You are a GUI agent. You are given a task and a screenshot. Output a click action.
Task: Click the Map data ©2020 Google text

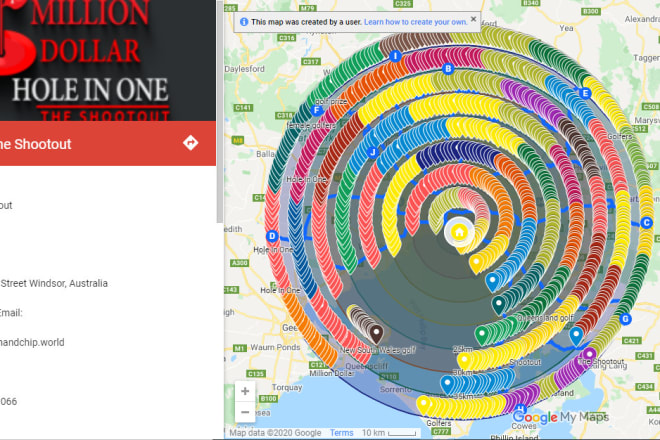tap(275, 432)
